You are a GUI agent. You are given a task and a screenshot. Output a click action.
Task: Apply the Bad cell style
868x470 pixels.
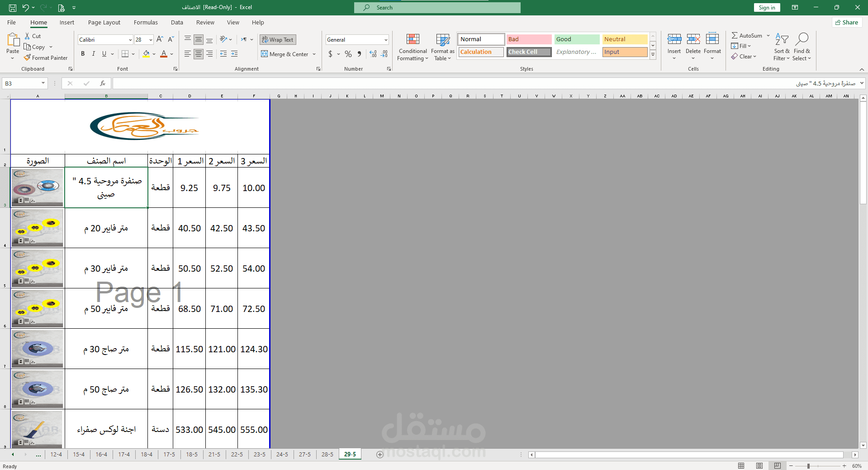click(529, 39)
